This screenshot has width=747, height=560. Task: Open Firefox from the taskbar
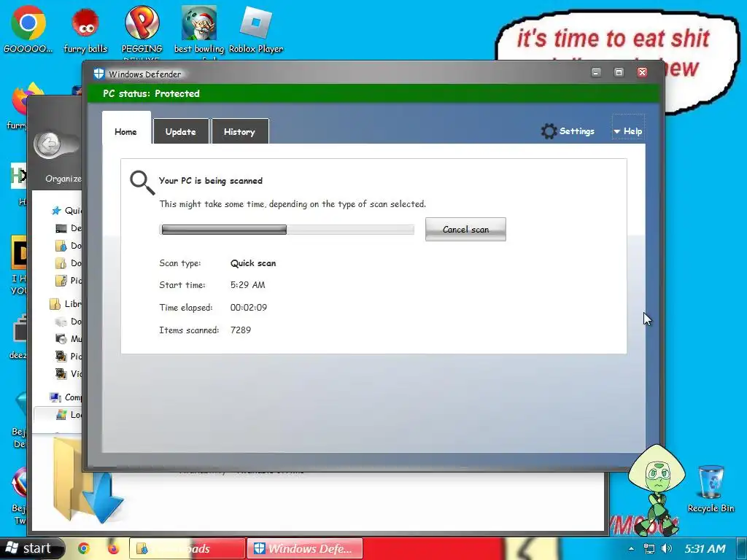113,548
